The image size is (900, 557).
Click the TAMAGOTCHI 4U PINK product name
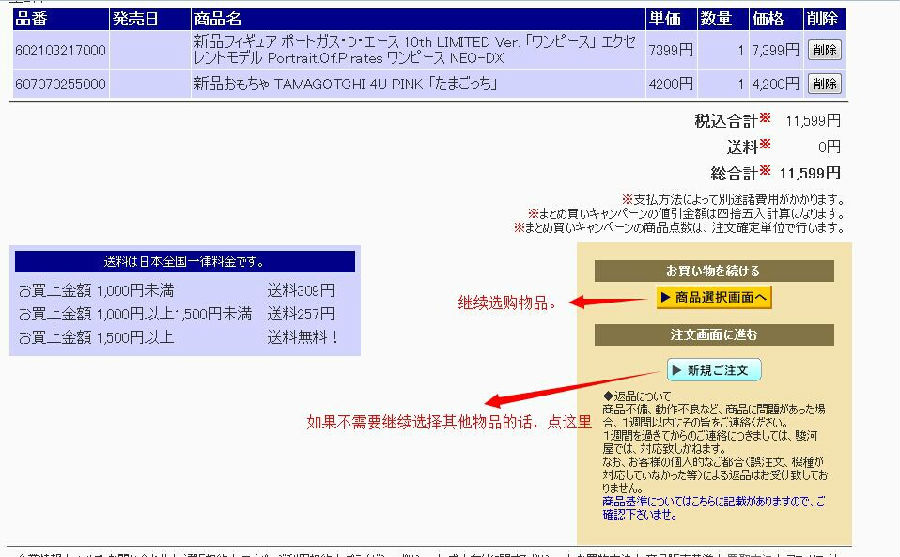tap(345, 84)
